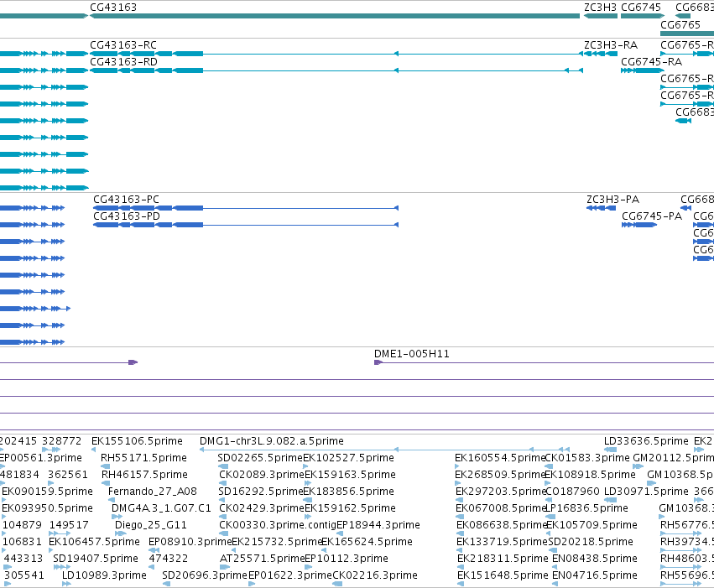Select protein CG43163-PD

(127, 216)
